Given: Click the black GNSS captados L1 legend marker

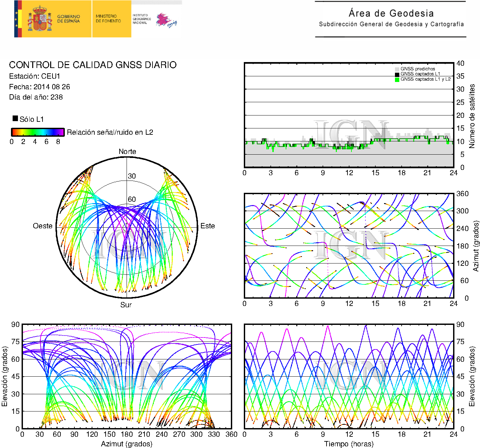Looking at the screenshot, I should click(397, 74).
